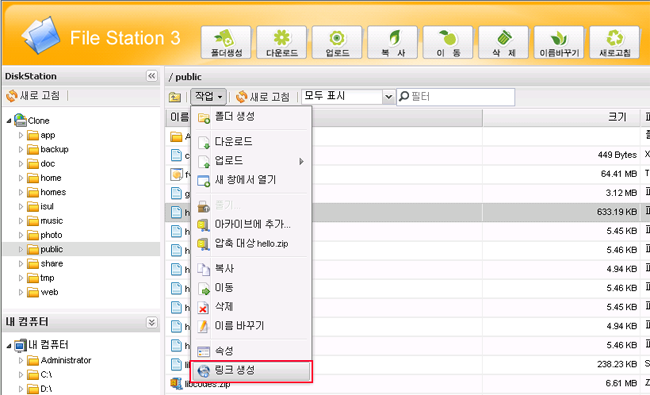
Task: Select the tmp folder in tree
Action: [x=41, y=278]
